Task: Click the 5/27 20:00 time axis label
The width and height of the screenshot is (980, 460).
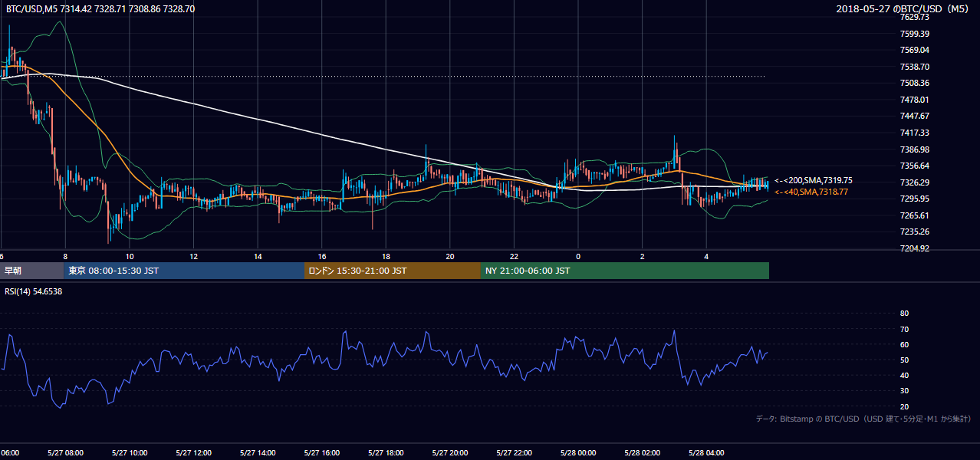Action: 449,453
